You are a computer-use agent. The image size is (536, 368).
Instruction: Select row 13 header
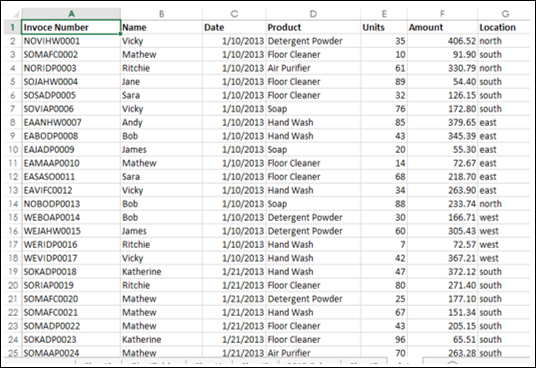click(x=13, y=190)
